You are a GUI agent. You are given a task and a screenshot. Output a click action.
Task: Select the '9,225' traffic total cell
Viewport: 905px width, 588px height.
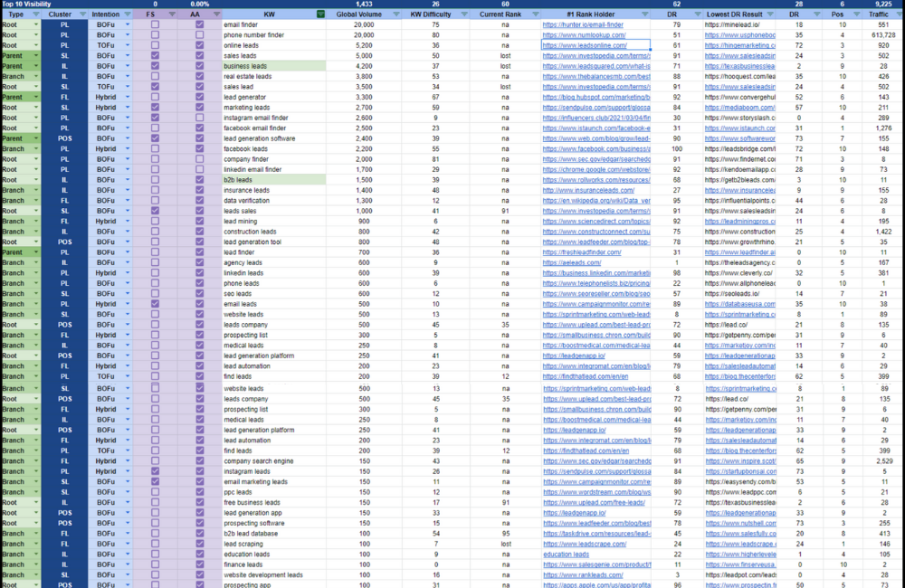pyautogui.click(x=883, y=4)
